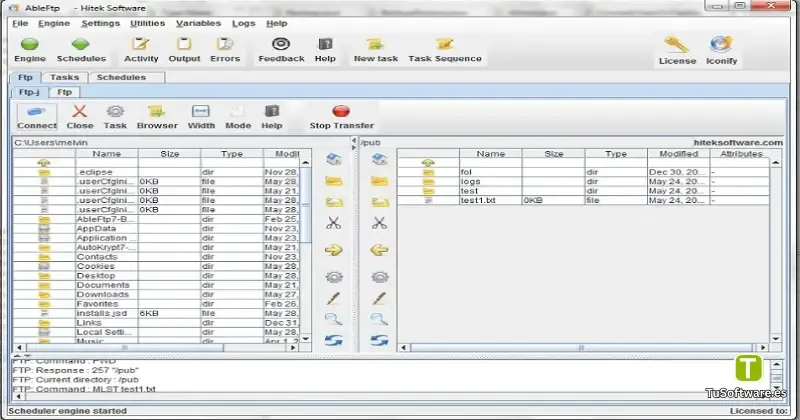Click remote list horizontal scrollbar right arrow
The height and width of the screenshot is (420, 800).
762,348
